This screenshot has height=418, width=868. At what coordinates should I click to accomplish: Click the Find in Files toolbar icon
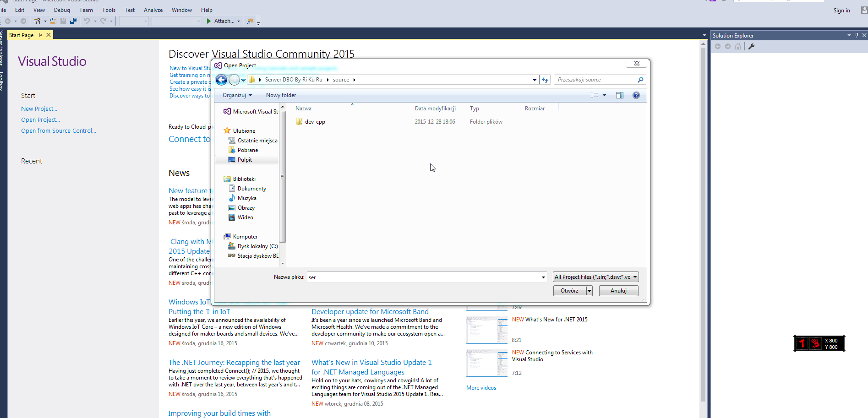coord(250,21)
